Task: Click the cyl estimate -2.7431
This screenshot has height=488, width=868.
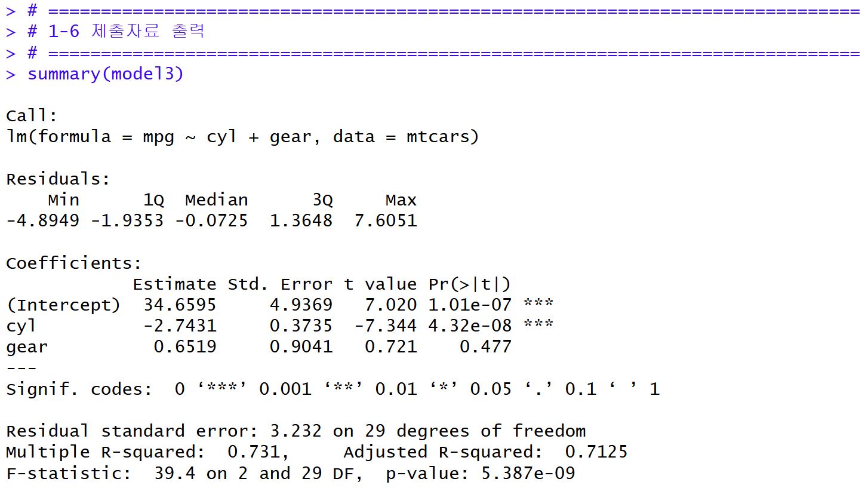Action: point(180,326)
